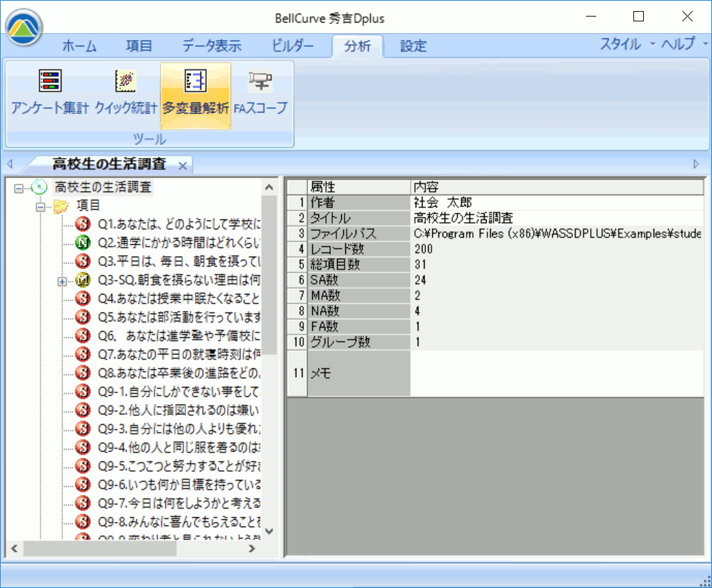Click the tree vertical scrollbar thumb
Viewport: 712px width, 588px height.
(269, 275)
